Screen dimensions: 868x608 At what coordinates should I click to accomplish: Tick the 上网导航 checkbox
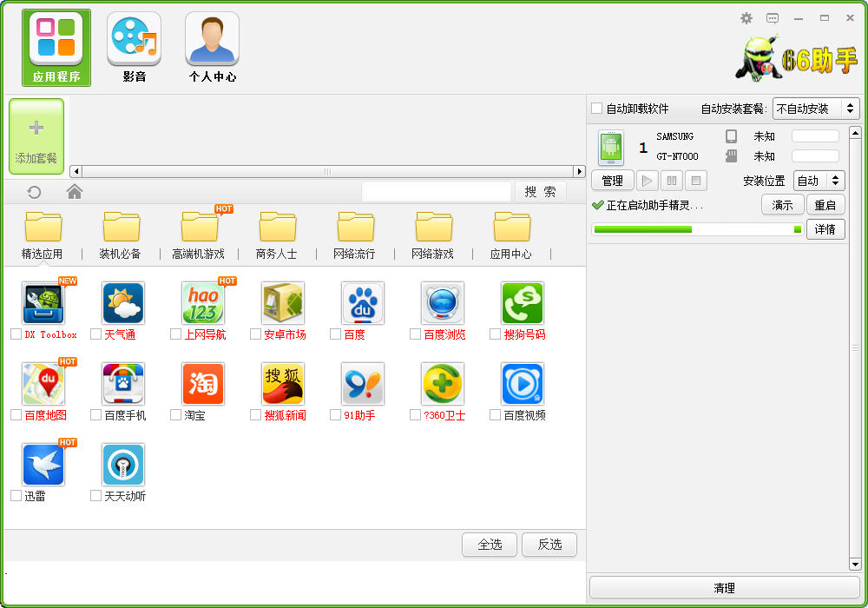click(x=175, y=334)
